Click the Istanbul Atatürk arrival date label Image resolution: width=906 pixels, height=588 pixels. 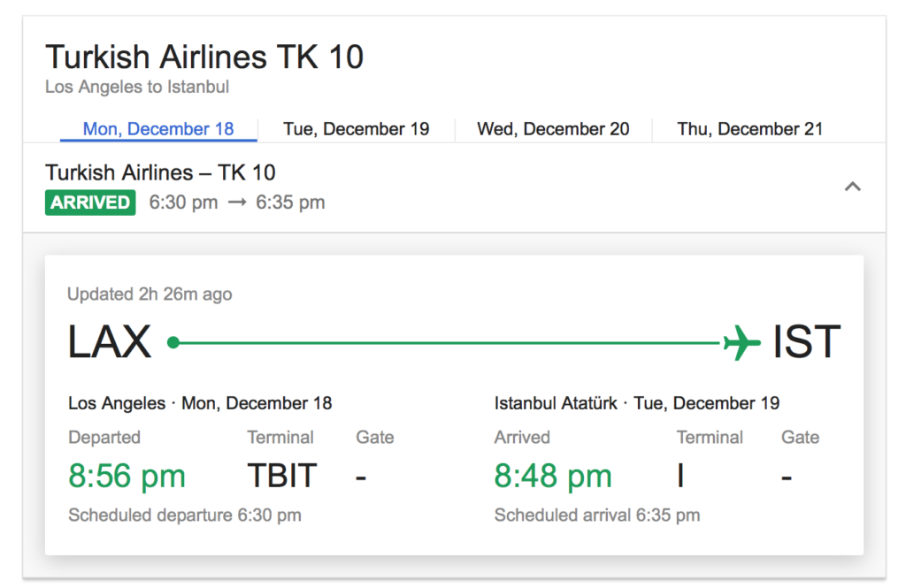[x=637, y=403]
